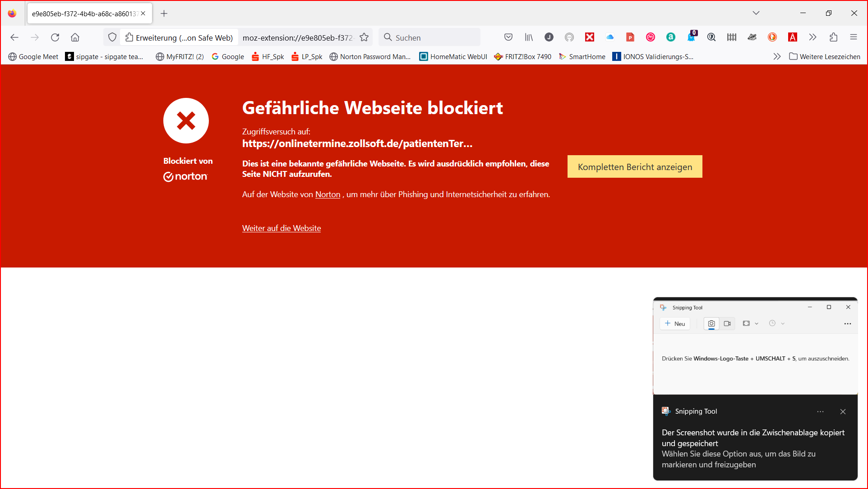The width and height of the screenshot is (868, 489).
Task: Open the red Adobe Acrobat extension icon
Action: pyautogui.click(x=793, y=37)
